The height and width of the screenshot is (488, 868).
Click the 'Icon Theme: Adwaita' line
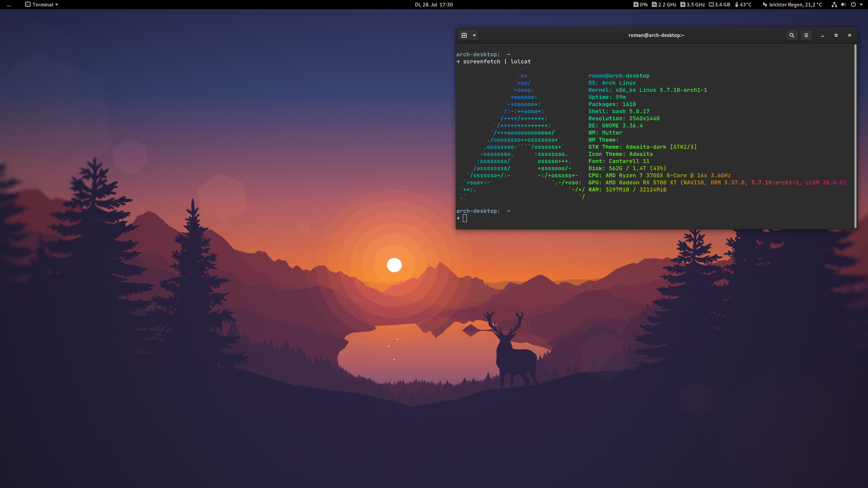620,154
